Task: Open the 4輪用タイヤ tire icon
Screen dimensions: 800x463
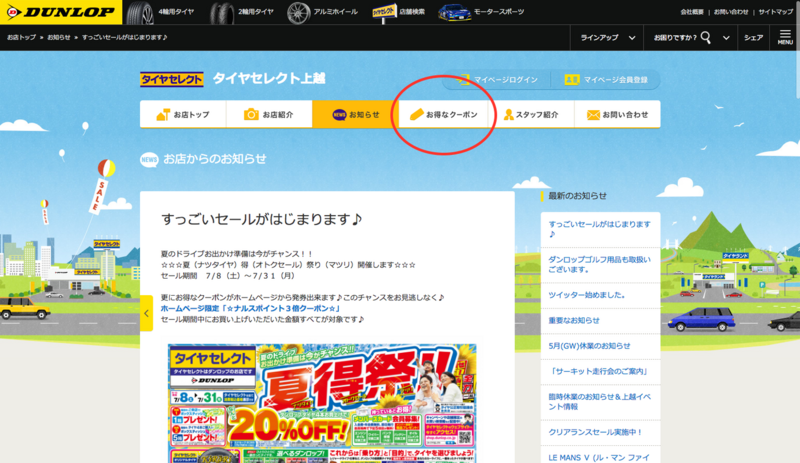Action: [140, 12]
